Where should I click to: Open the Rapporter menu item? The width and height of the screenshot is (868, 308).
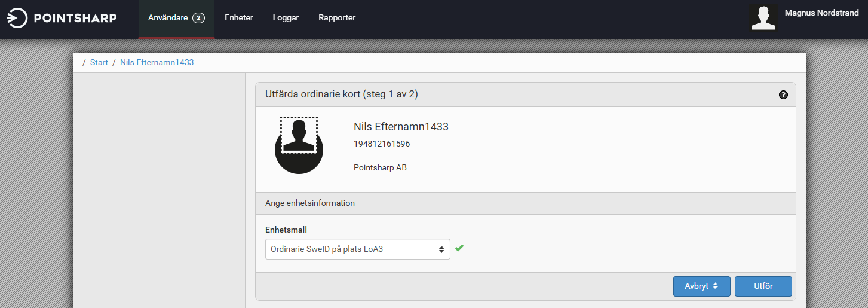pos(337,18)
